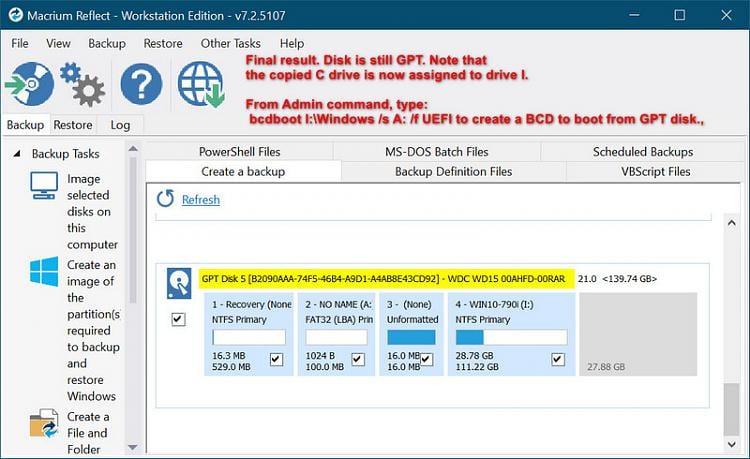Click the disk list vertical scrollbar thumb
Screen dimensions: 750x459
click(x=731, y=409)
